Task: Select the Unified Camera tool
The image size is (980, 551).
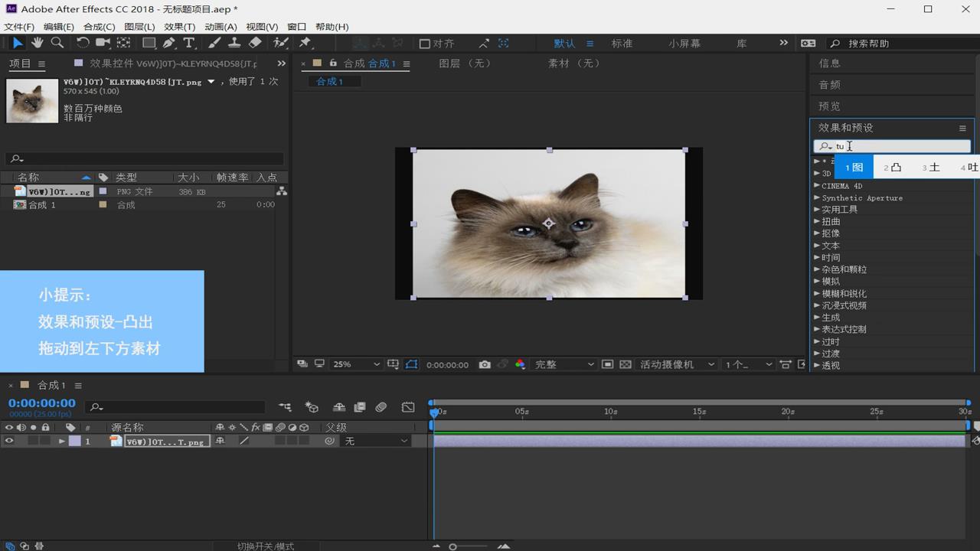Action: point(103,43)
